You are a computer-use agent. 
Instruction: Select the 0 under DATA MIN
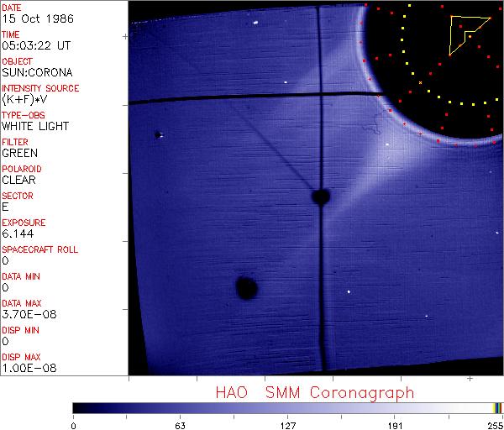click(5, 287)
